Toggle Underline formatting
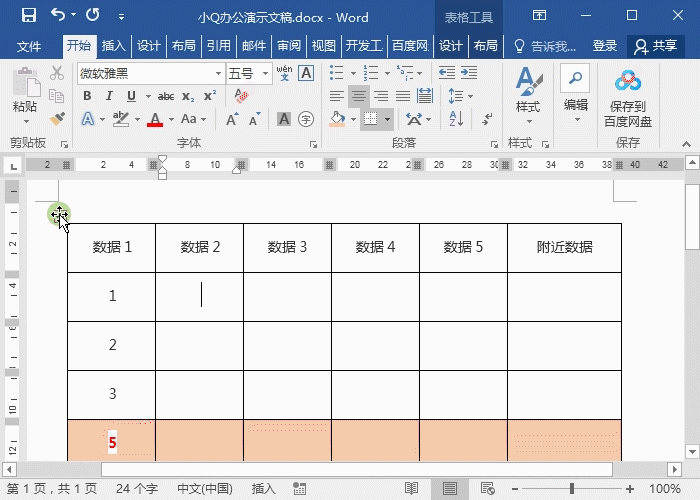The image size is (700, 500). pyautogui.click(x=131, y=96)
